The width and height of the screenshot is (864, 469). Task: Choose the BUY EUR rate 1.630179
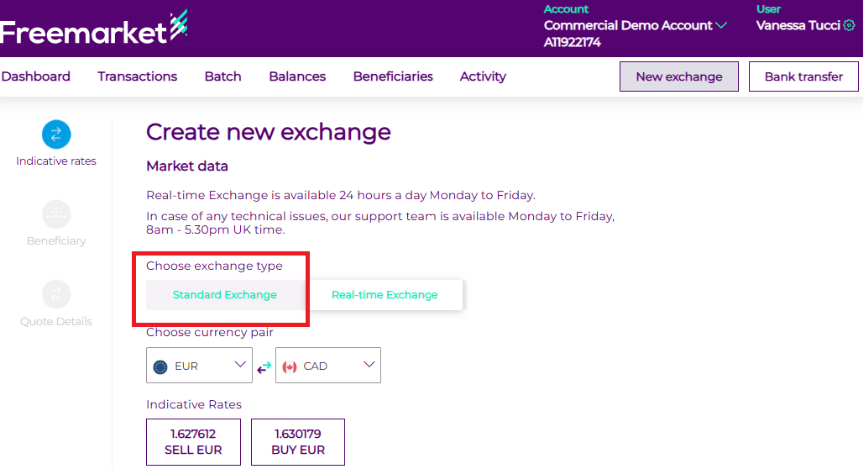click(x=297, y=442)
